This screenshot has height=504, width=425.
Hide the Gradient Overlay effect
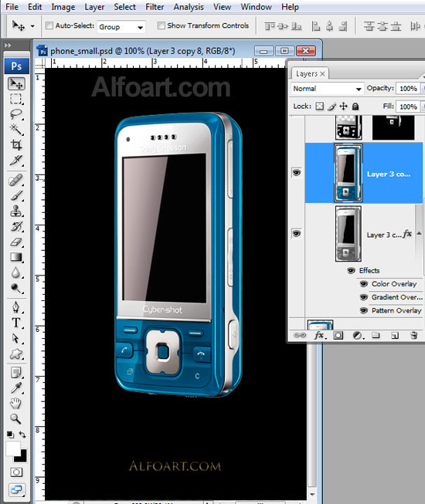[363, 297]
